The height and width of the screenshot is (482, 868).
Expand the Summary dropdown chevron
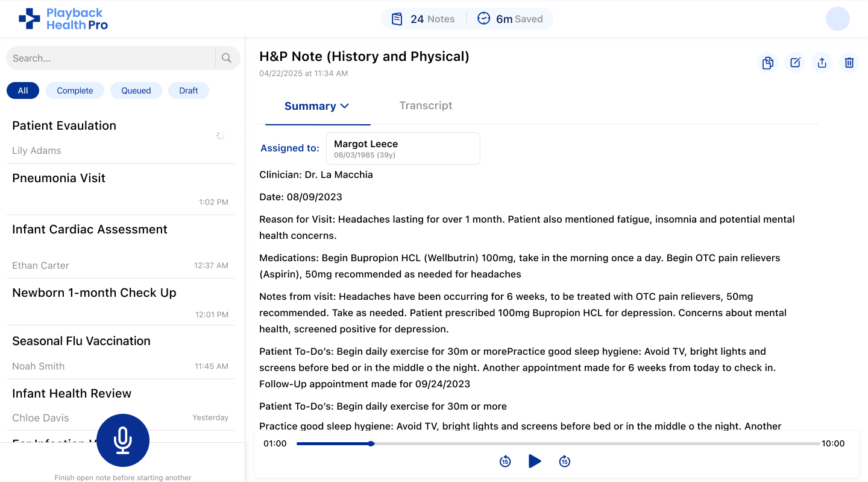(x=345, y=106)
